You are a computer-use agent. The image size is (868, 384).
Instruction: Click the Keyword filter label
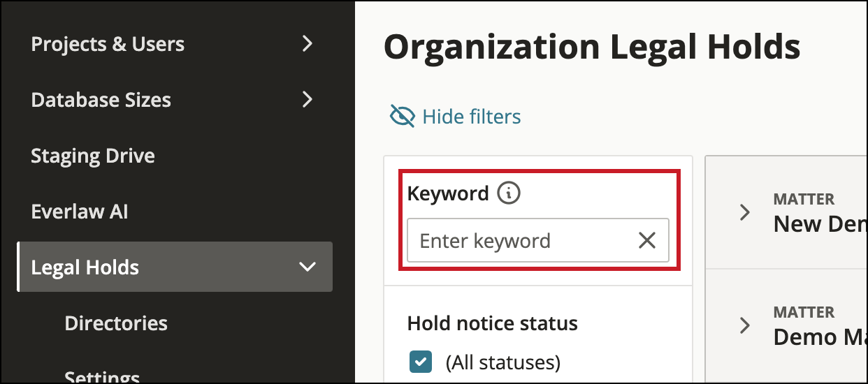[448, 193]
